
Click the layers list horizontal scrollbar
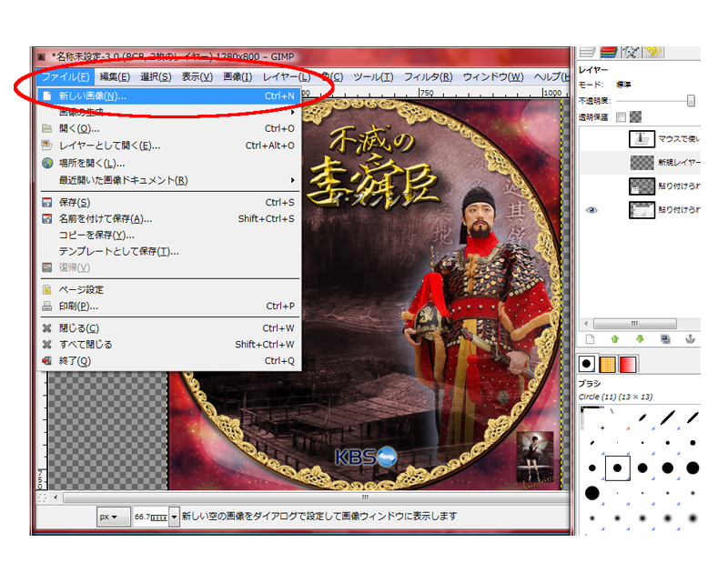click(x=634, y=324)
